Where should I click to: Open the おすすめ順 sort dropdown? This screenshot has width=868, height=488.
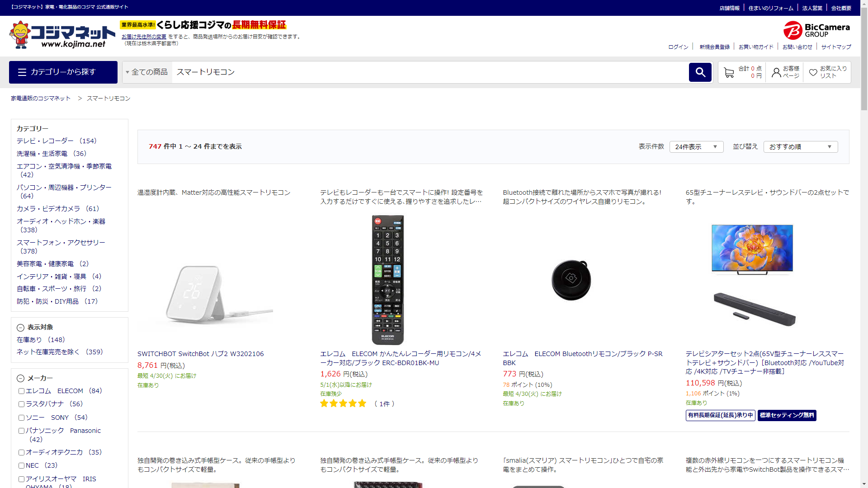pos(800,147)
